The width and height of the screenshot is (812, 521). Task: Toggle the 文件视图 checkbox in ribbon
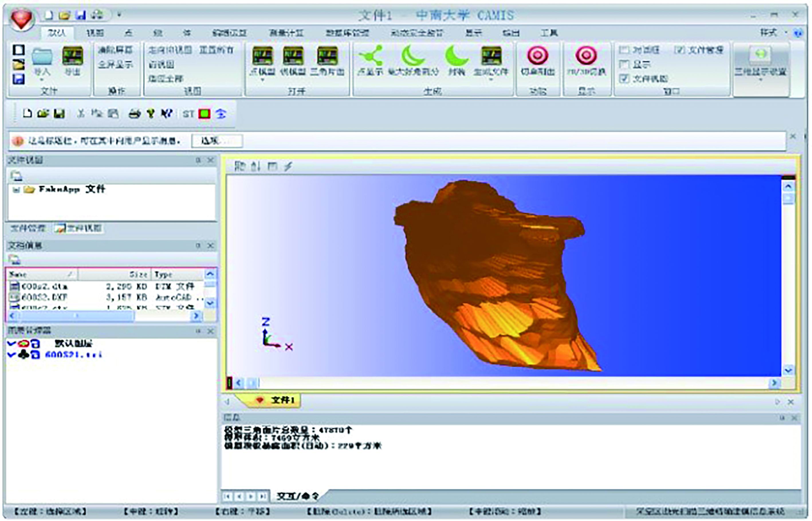624,78
